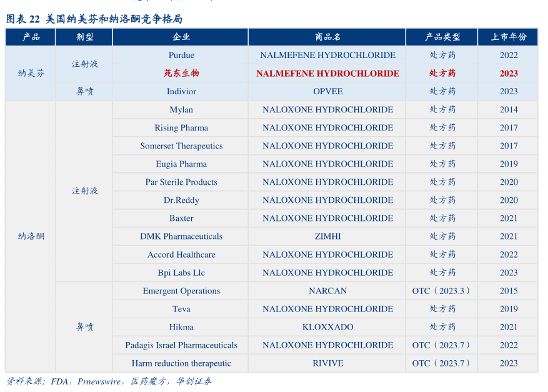Viewport: 548px width, 392px height.
Task: Click the 'Teva' company cell
Action: click(181, 309)
